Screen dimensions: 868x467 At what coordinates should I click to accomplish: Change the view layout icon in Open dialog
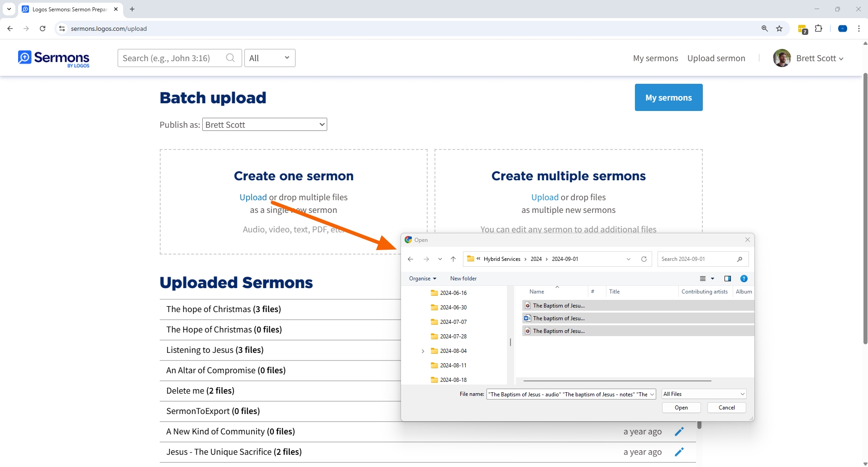(703, 279)
